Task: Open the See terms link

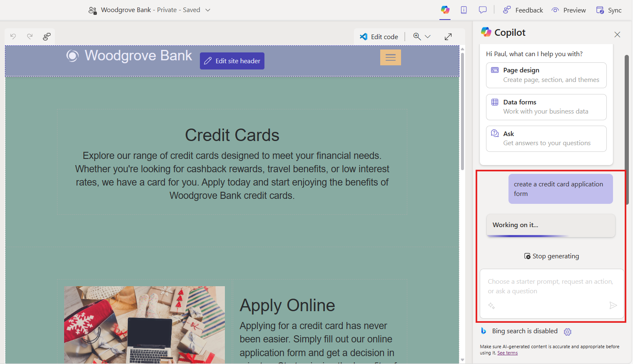Action: point(507,352)
